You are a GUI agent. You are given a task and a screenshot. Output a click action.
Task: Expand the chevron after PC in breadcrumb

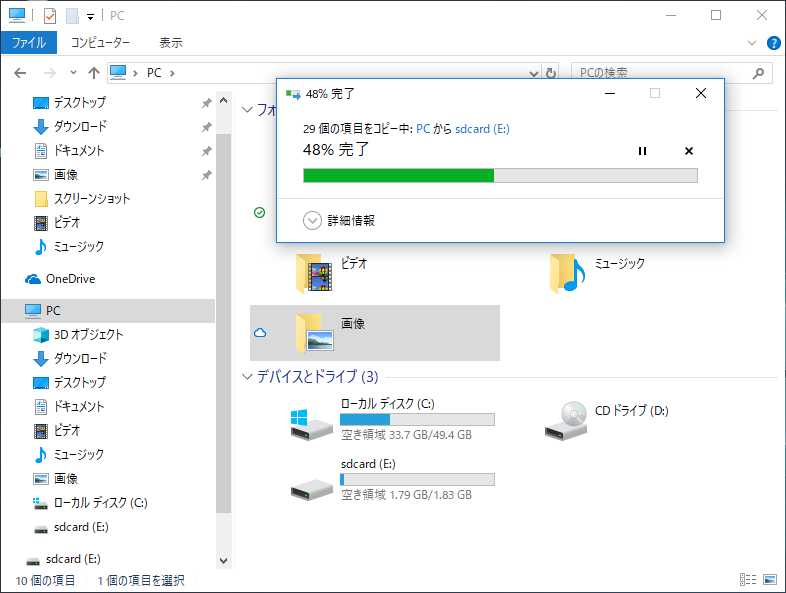click(172, 73)
